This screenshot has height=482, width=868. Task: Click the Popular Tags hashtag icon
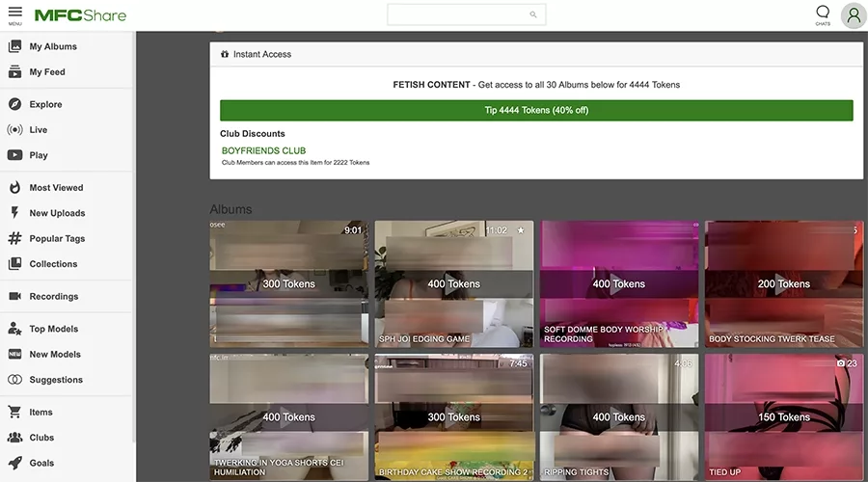point(14,238)
